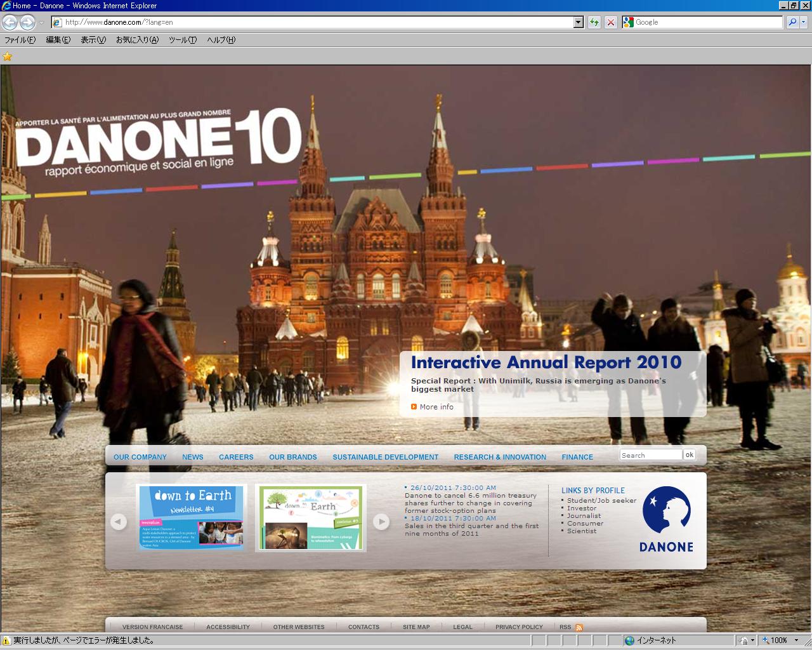Click the Scientist profile link
The image size is (812, 650).
point(582,531)
